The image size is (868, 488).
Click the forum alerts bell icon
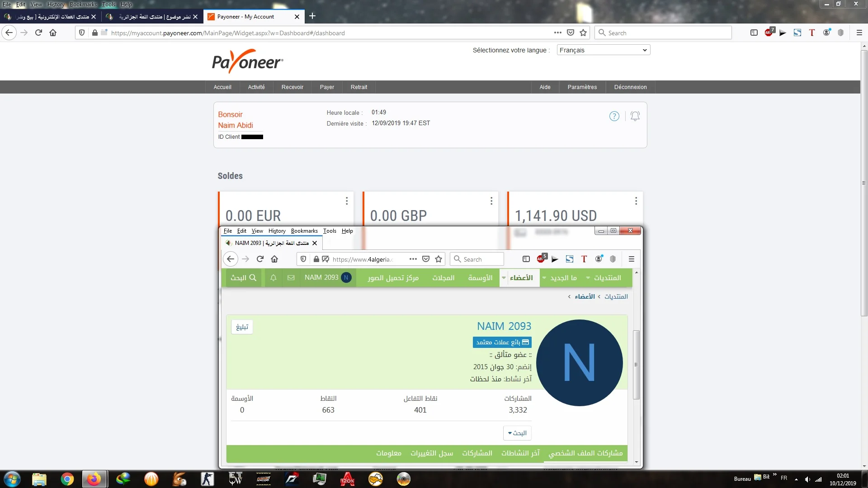273,277
